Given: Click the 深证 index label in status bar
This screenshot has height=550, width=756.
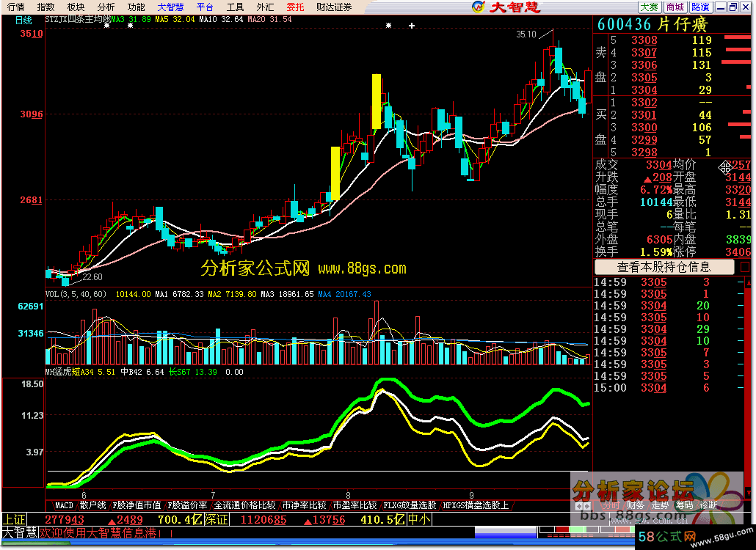Looking at the screenshot, I should click(x=217, y=520).
